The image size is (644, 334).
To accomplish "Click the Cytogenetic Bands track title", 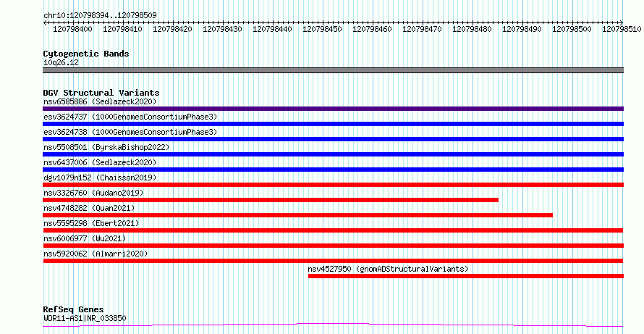I will coord(86,54).
